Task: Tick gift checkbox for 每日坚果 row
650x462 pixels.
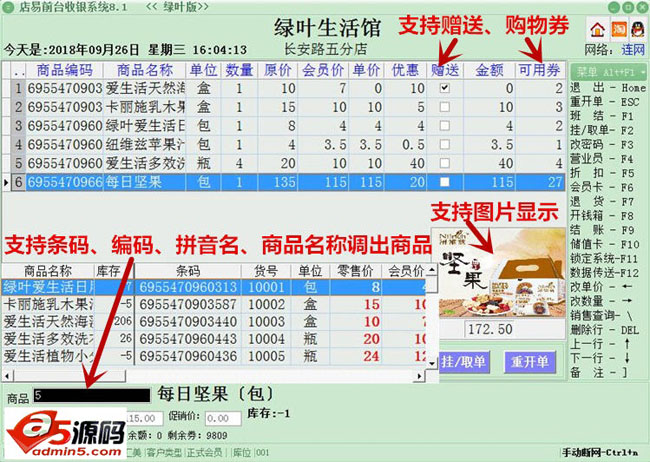Action: 444,182
